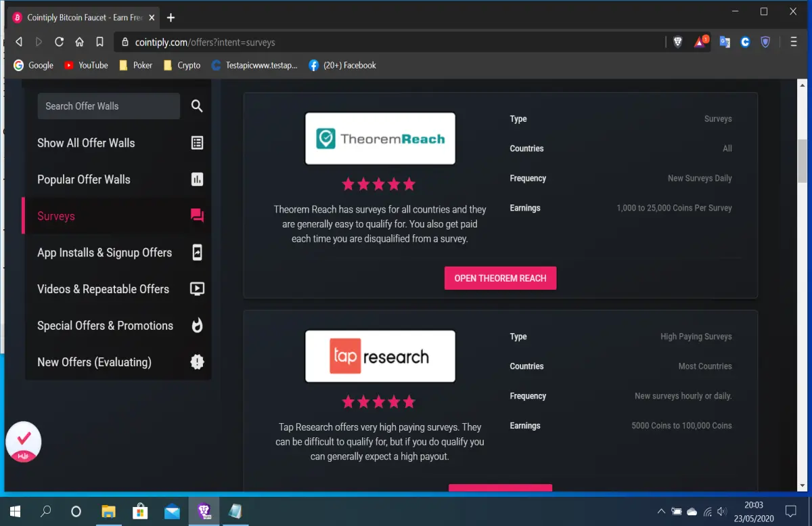Open Mail app from taskbar
The image size is (812, 526).
[x=172, y=511]
